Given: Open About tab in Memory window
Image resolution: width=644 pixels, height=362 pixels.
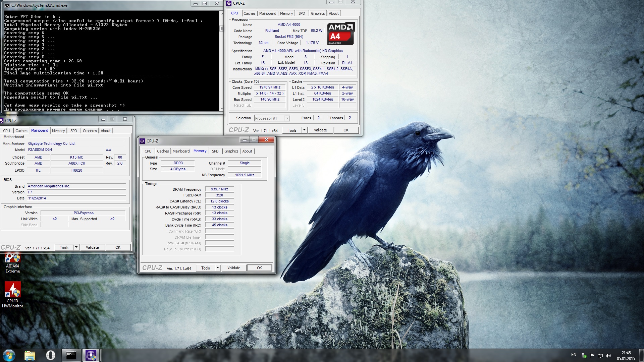Looking at the screenshot, I should coord(247,151).
